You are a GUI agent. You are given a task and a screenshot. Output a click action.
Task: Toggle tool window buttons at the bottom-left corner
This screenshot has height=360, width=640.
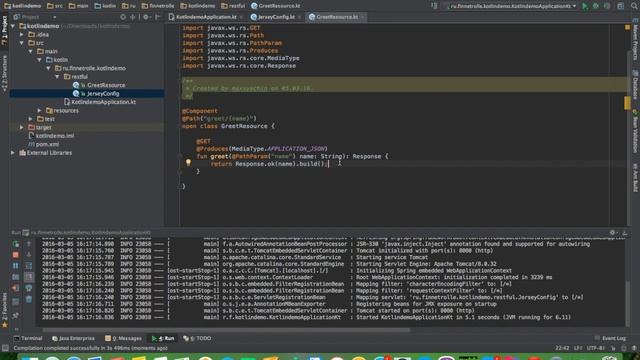tap(5, 348)
